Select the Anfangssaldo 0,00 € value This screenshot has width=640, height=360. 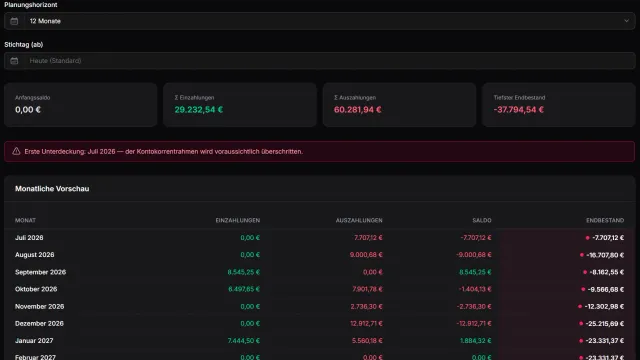point(28,110)
